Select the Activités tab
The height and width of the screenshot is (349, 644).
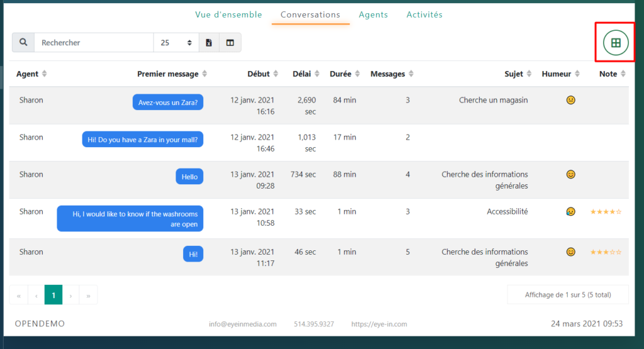click(x=425, y=14)
